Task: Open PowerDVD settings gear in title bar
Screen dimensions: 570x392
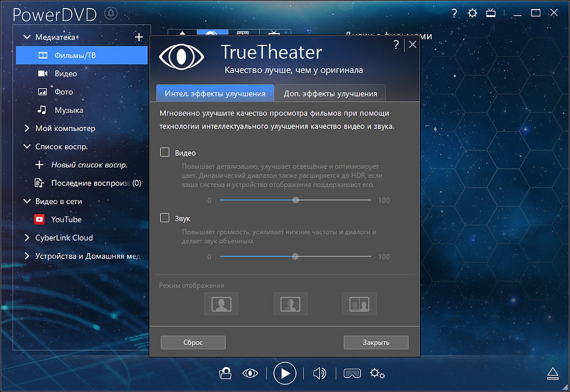Action: point(472,13)
